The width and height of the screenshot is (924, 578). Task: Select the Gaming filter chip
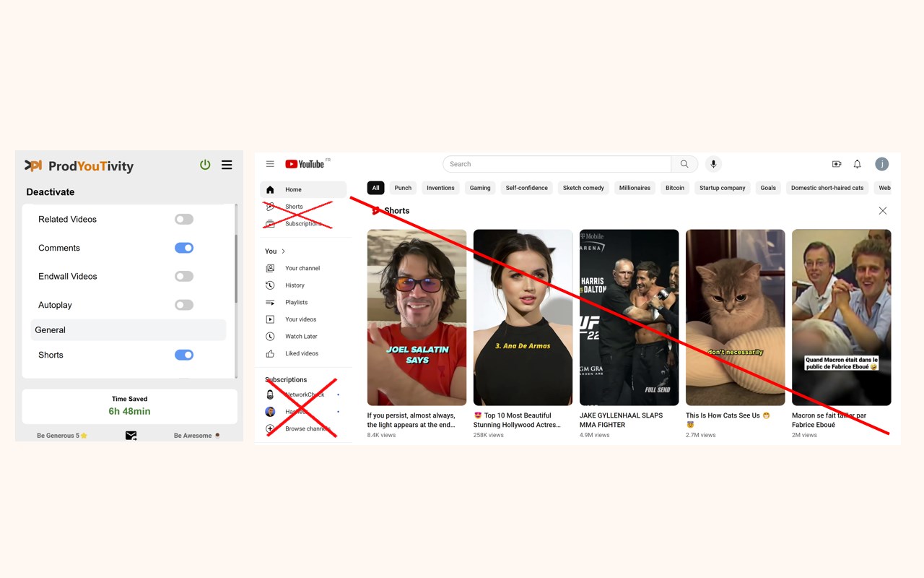point(480,188)
